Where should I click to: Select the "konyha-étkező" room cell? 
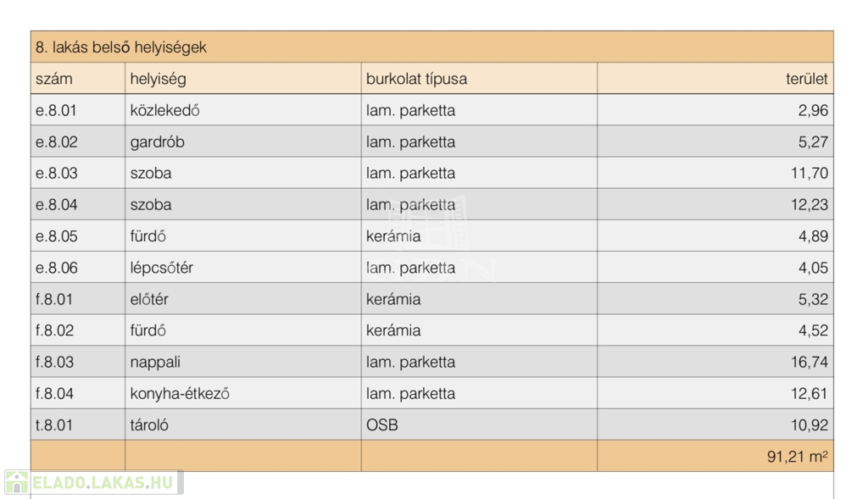180,393
